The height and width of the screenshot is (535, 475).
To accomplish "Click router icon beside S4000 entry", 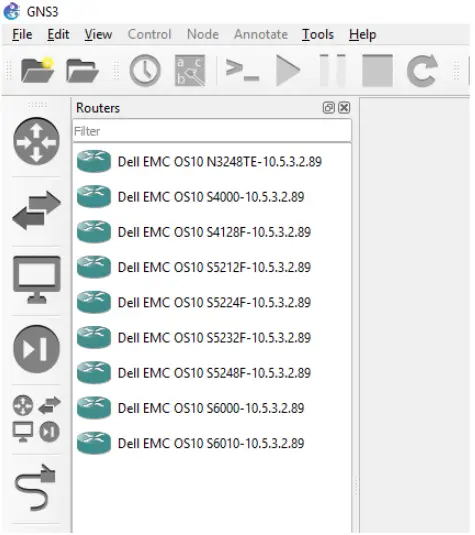I will 94,197.
